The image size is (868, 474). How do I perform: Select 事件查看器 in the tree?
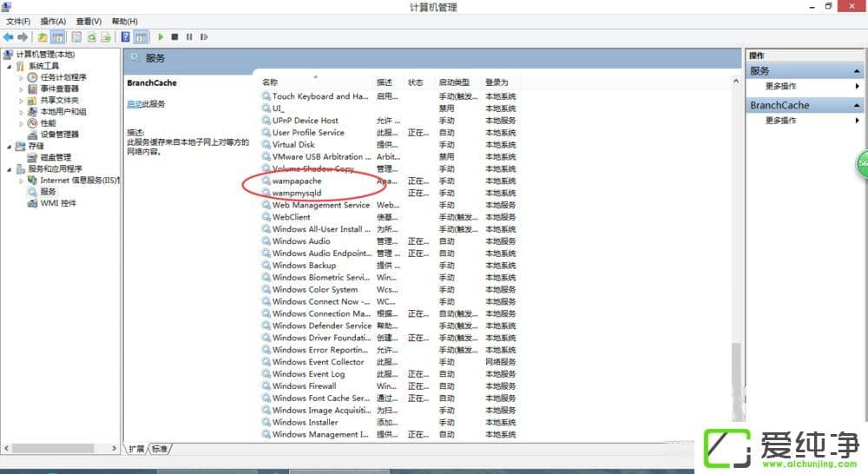(x=59, y=89)
